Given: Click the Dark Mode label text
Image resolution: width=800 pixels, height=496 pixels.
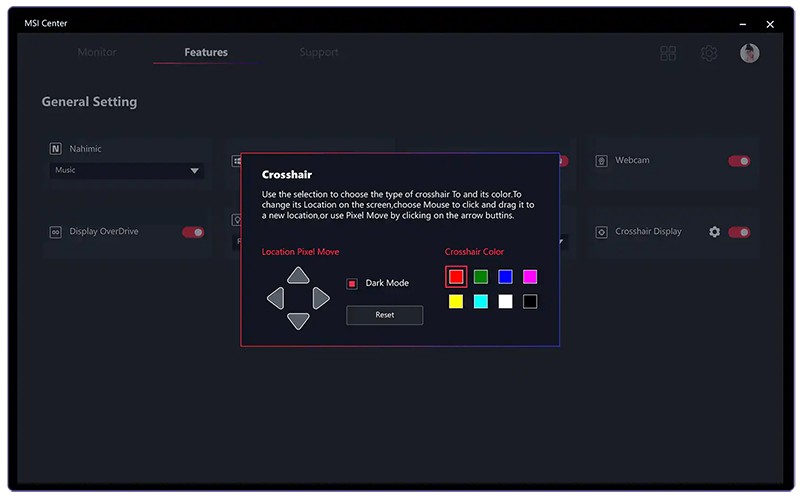Looking at the screenshot, I should 387,283.
